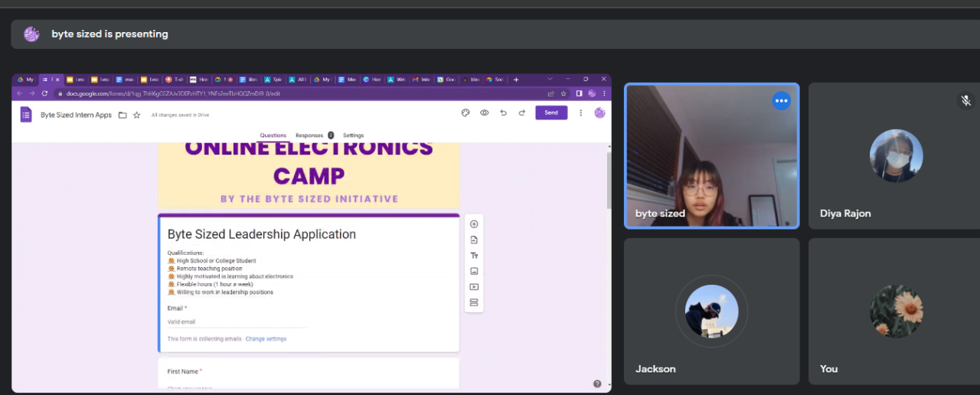Screen dimensions: 980x395
Task: Click browser Reload button in shared window
Action: (x=44, y=93)
